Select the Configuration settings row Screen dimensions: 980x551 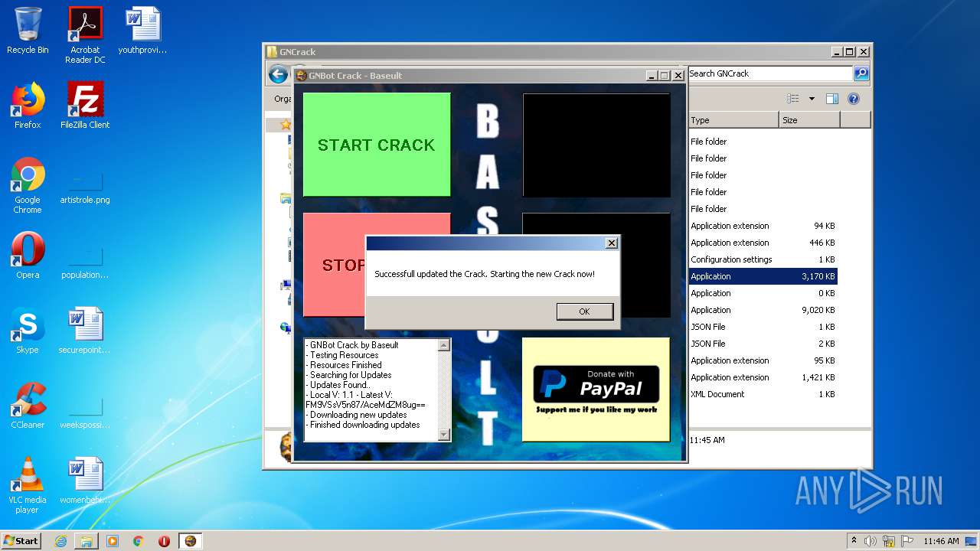[763, 259]
